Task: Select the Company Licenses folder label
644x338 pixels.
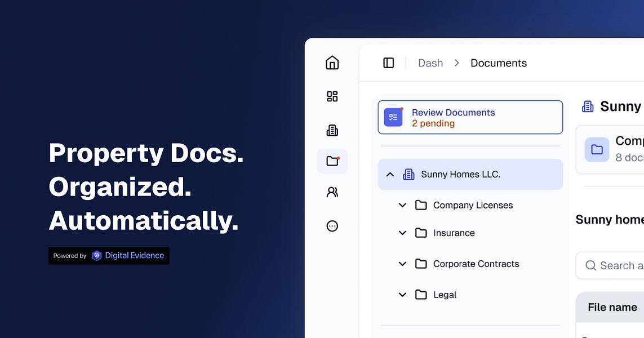Action: click(x=473, y=205)
